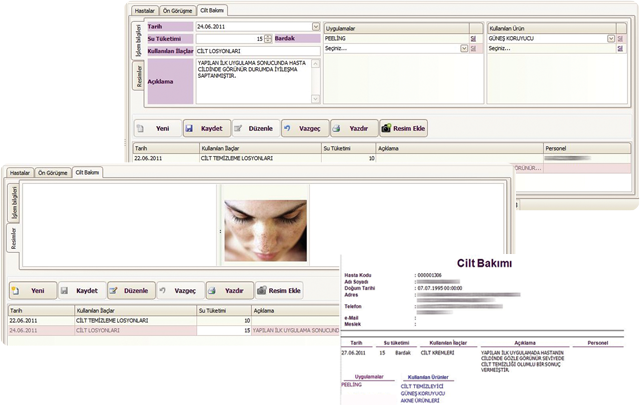The image size is (640, 405).
Task: Expand the Seçiniz dropdown under Uygulamalar
Action: pos(463,47)
